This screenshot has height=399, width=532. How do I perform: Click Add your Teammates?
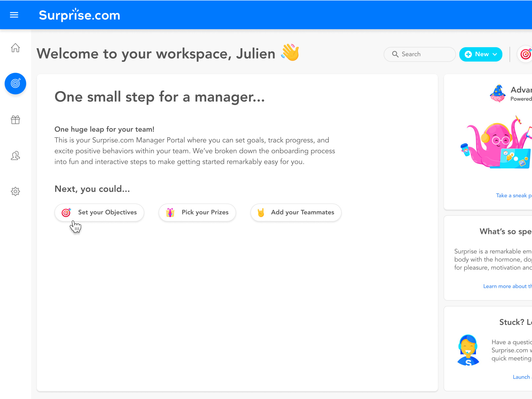[x=296, y=212]
